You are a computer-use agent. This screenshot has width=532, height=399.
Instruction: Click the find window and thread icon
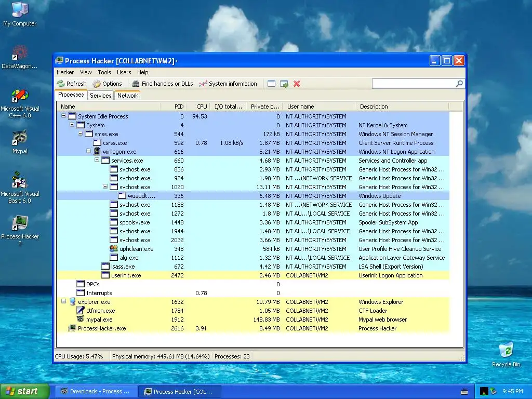pos(284,84)
